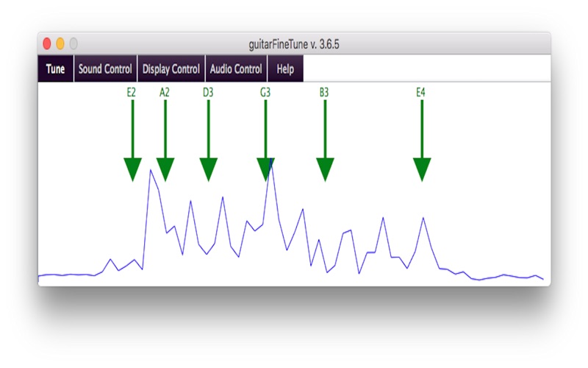Click the B3 string marker arrow
Viewport: 588px width, 368px height.
(x=325, y=141)
